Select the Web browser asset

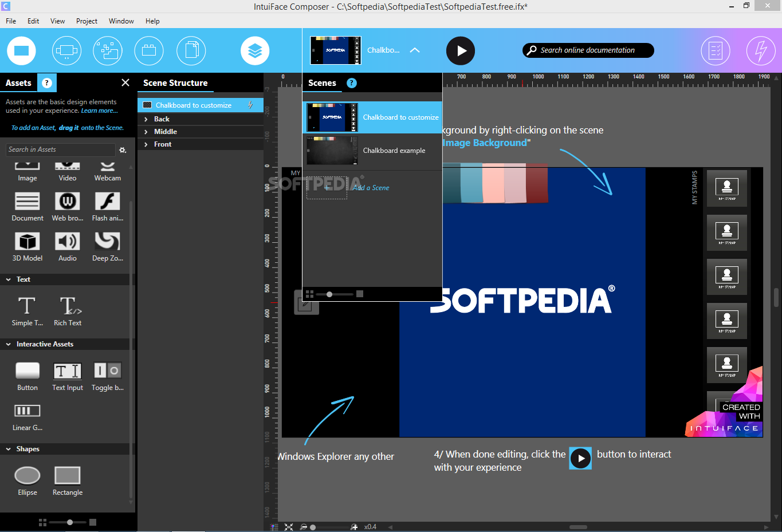click(68, 207)
